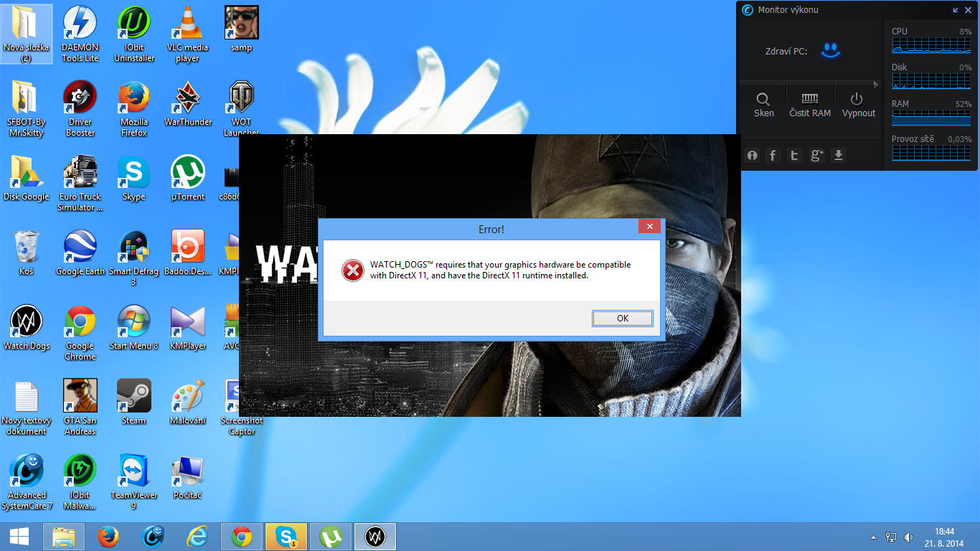Close the Error! dialog with red X

click(649, 227)
